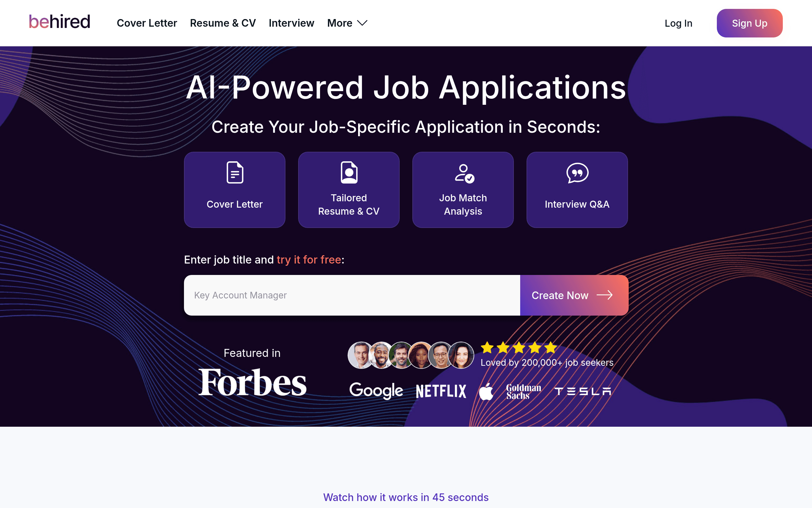Image resolution: width=812 pixels, height=508 pixels.
Task: Focus the job title input field
Action: pyautogui.click(x=352, y=295)
